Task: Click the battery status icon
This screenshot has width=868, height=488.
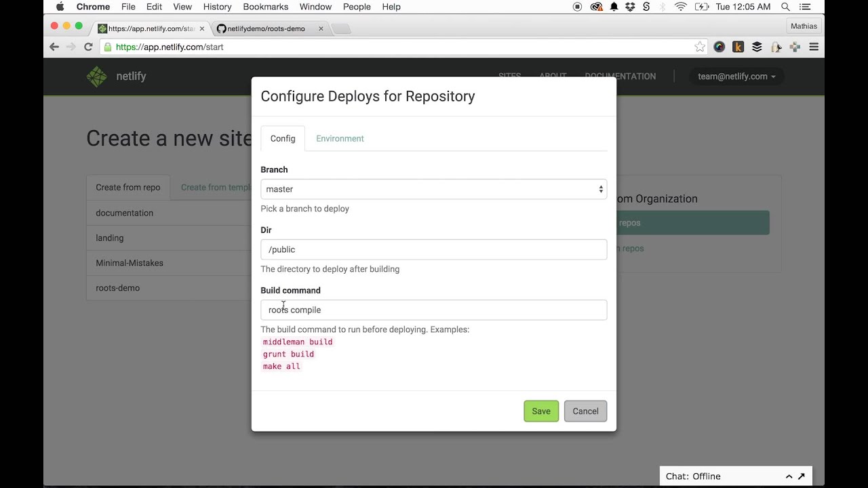Action: pos(702,7)
